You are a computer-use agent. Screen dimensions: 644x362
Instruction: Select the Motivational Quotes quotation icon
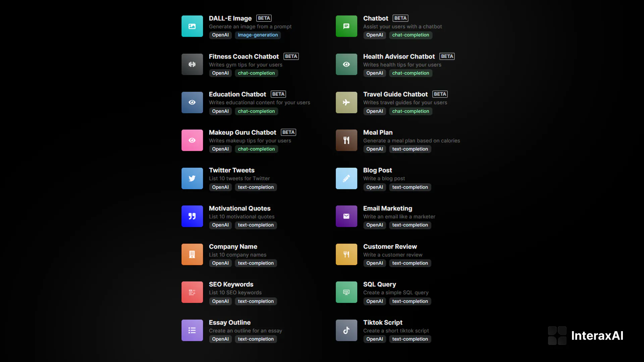pos(192,217)
